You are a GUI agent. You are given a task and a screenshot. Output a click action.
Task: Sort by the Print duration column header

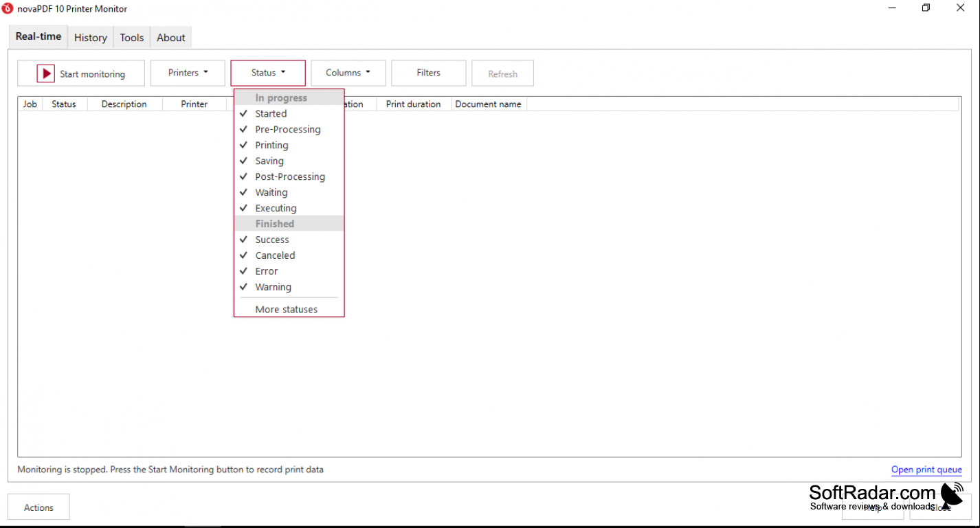point(414,104)
